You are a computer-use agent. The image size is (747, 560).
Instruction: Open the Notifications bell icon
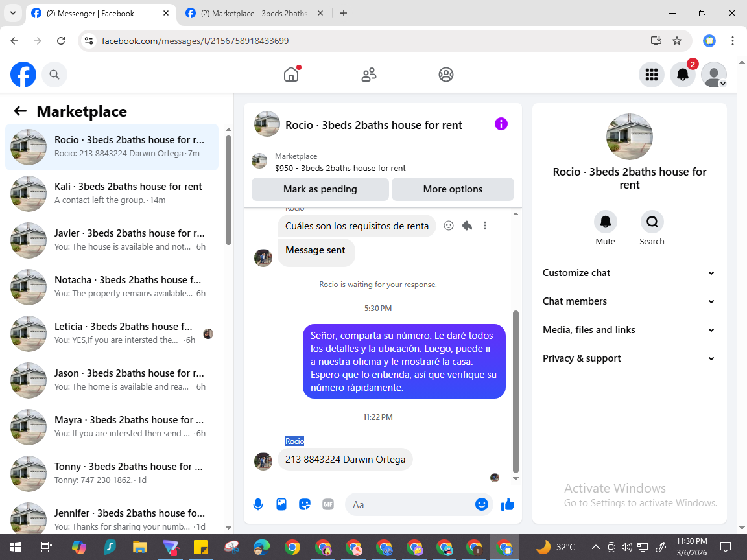coord(683,75)
